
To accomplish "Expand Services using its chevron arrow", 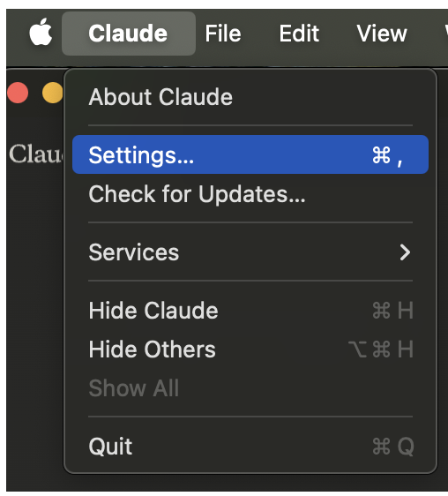I will (405, 252).
